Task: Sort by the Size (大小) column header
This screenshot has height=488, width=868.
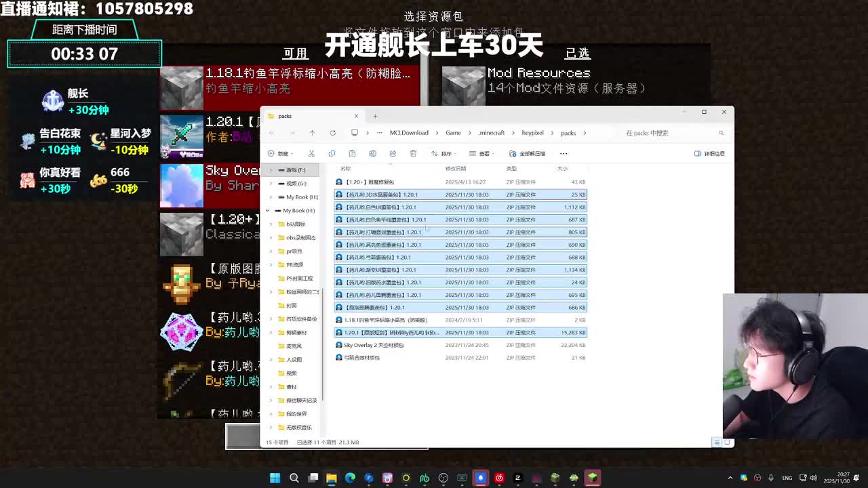Action: [x=562, y=168]
